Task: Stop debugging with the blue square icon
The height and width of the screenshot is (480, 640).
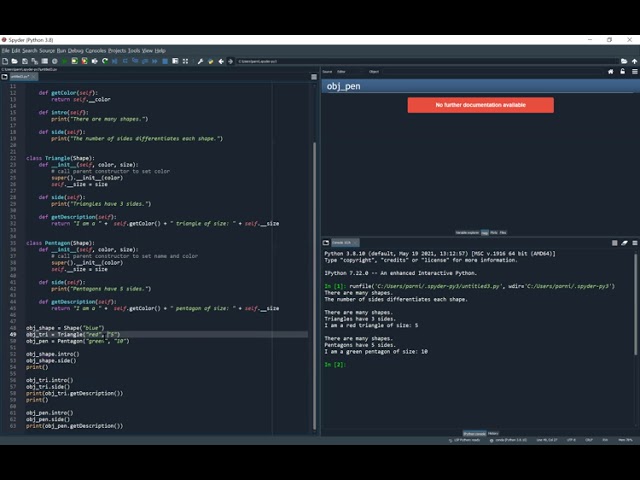Action: click(165, 61)
